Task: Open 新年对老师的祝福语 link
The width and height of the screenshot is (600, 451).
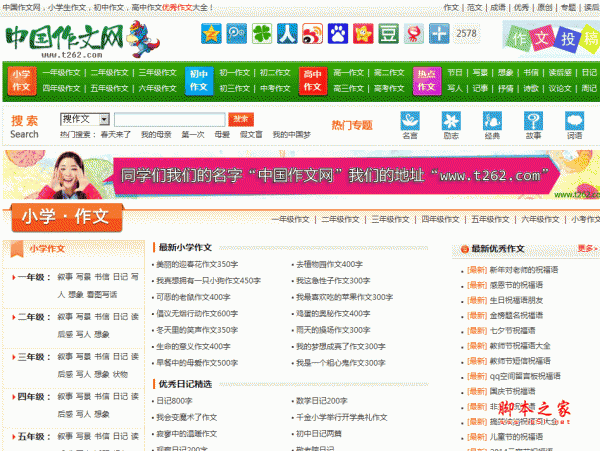Action: [x=524, y=270]
